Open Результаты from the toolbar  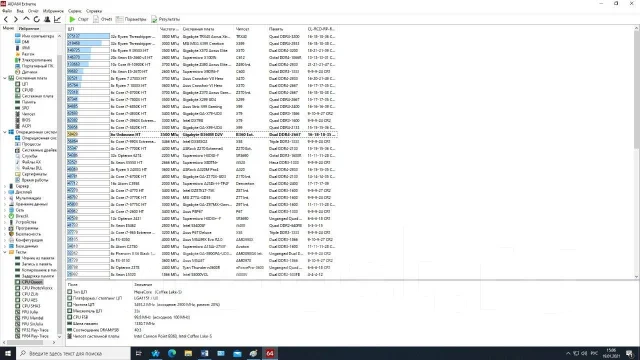[165, 19]
